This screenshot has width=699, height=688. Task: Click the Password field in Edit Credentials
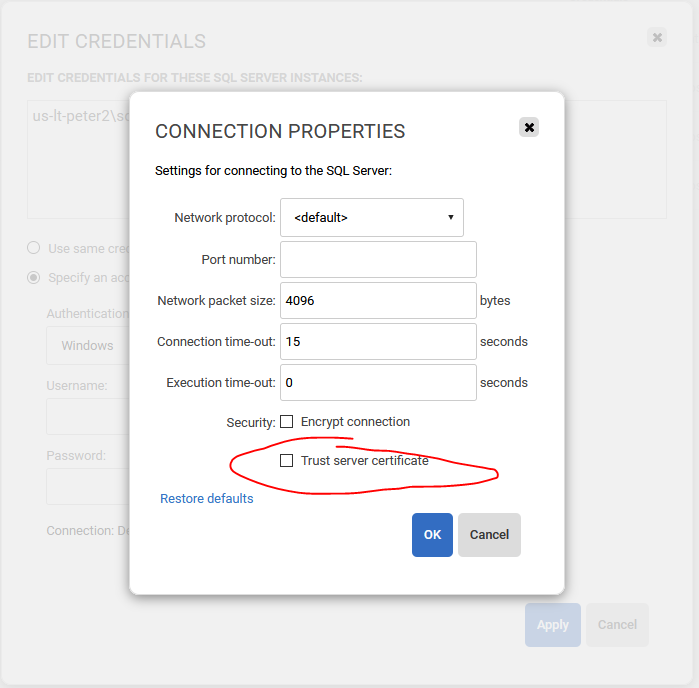88,486
